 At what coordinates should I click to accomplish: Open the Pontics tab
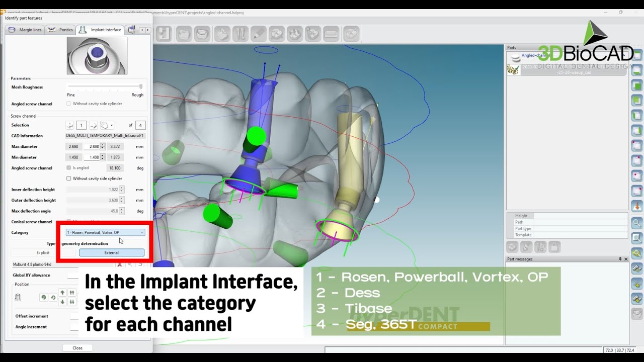tap(60, 30)
